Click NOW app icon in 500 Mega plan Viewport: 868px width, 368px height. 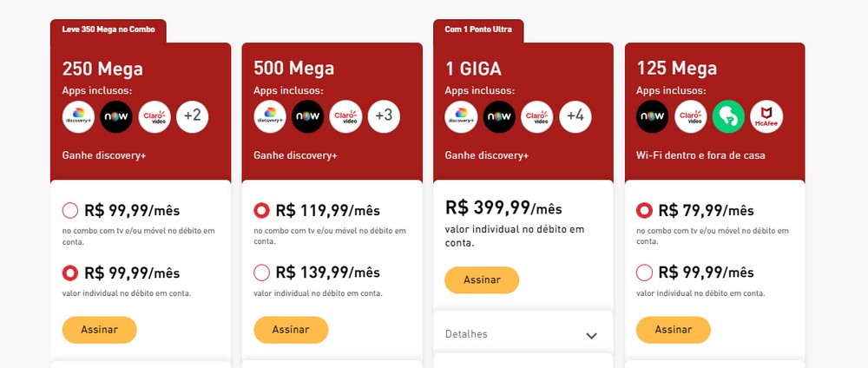pyautogui.click(x=307, y=116)
